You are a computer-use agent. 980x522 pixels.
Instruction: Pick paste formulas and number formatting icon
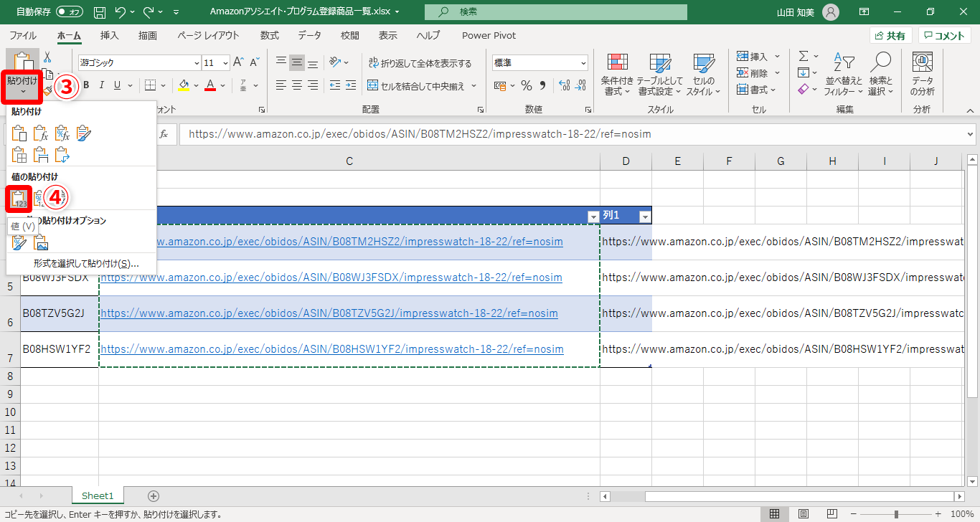coord(62,133)
